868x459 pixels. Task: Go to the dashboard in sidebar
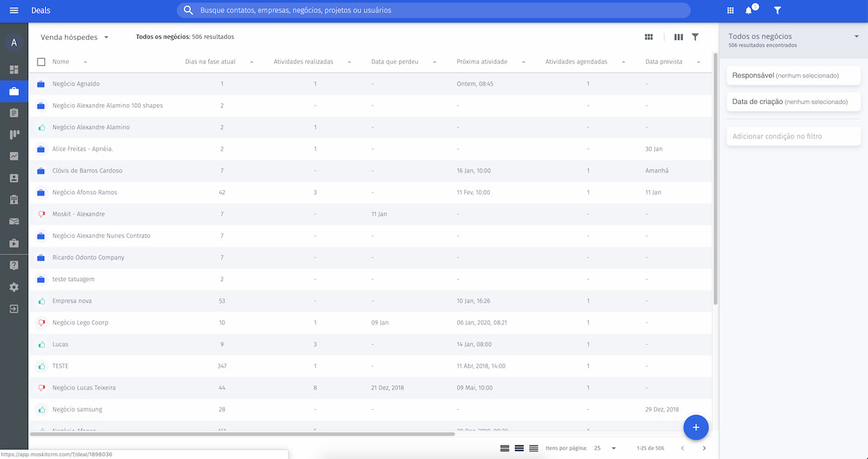coord(14,69)
